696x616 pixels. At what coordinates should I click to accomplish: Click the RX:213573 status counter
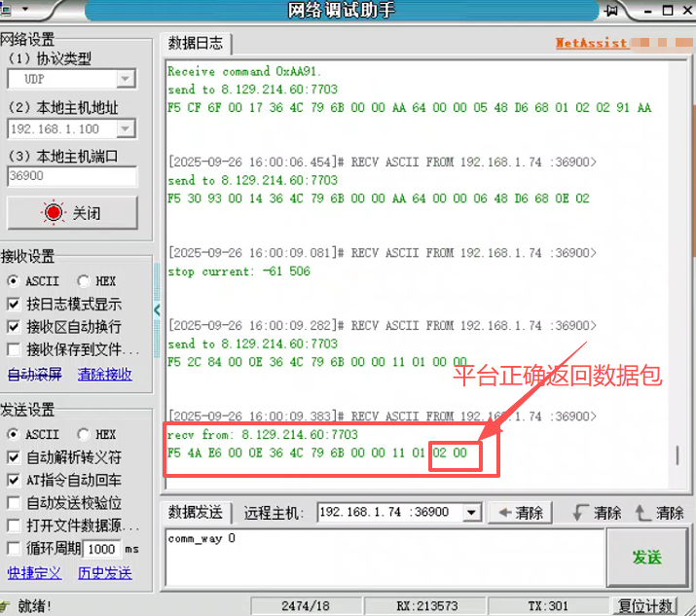tap(427, 606)
